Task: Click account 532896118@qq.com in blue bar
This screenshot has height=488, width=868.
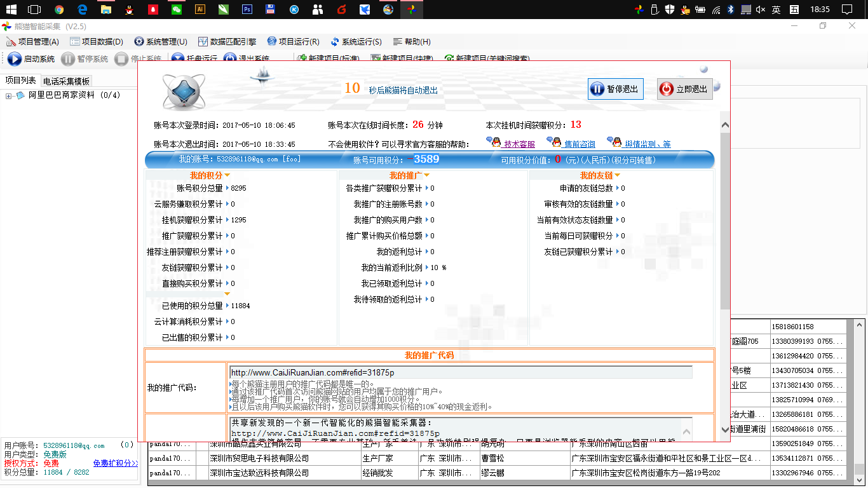Action: pyautogui.click(x=247, y=159)
